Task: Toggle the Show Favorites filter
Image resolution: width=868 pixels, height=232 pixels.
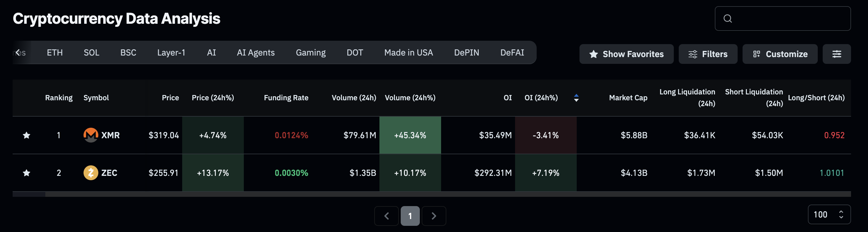Action: [x=626, y=54]
